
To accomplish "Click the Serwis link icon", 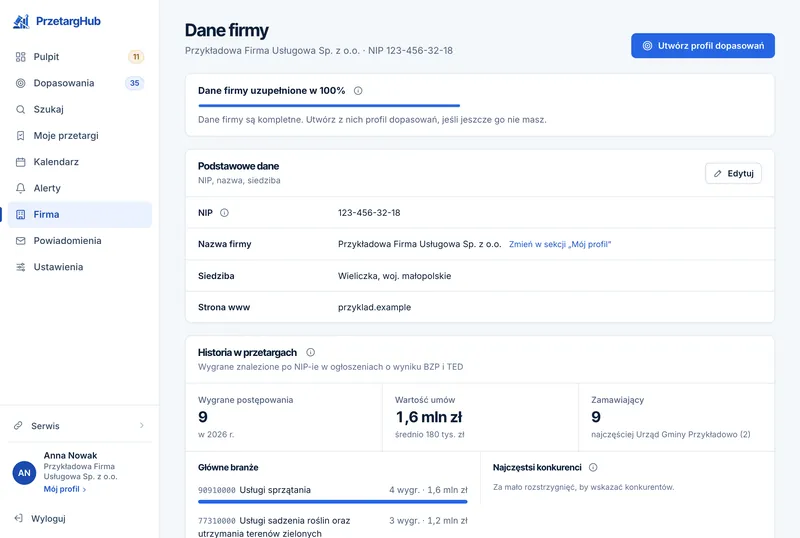I will [x=18, y=426].
